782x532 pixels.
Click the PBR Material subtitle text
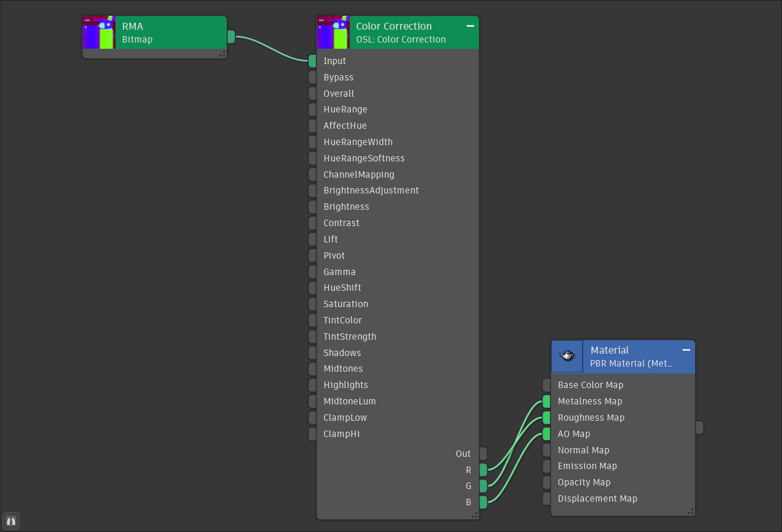point(632,364)
